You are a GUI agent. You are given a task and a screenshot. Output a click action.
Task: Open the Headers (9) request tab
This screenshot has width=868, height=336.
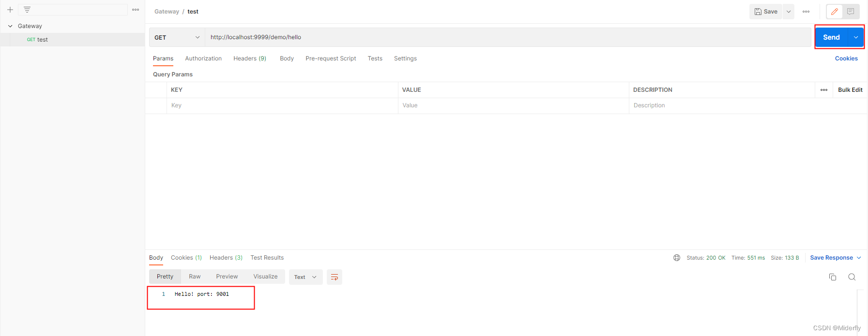pos(250,58)
